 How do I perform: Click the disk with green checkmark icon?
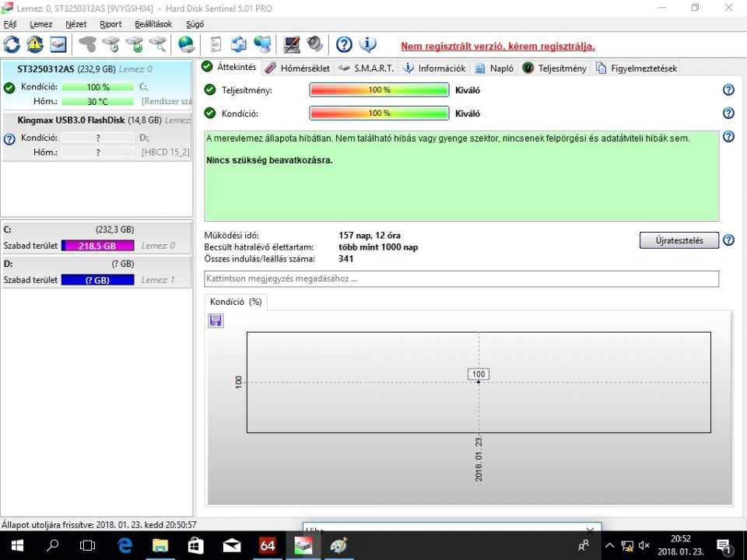[x=135, y=45]
